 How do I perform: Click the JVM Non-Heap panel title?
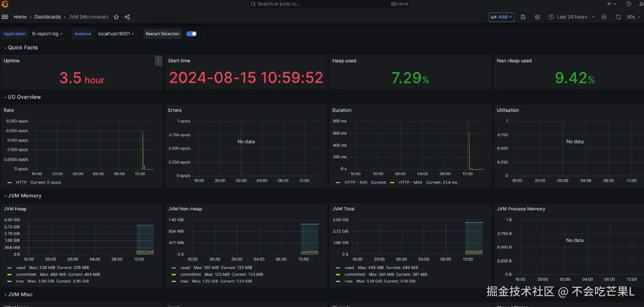[x=185, y=209]
